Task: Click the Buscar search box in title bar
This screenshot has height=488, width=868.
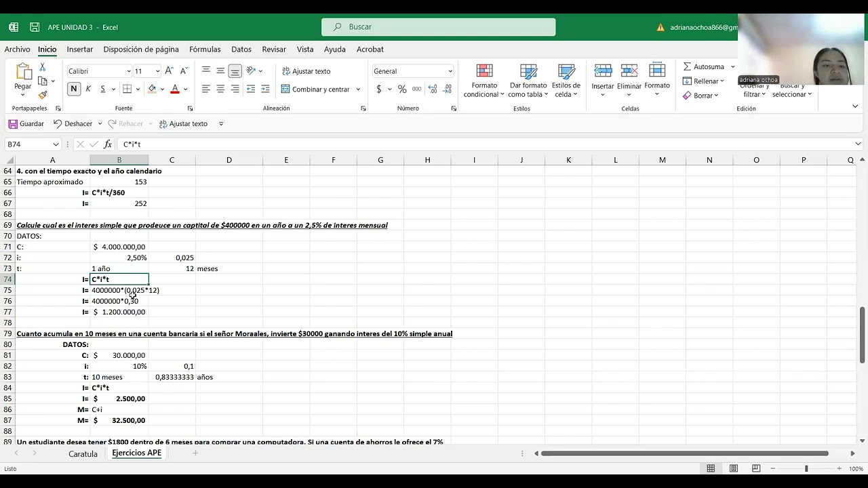Action: (x=439, y=27)
